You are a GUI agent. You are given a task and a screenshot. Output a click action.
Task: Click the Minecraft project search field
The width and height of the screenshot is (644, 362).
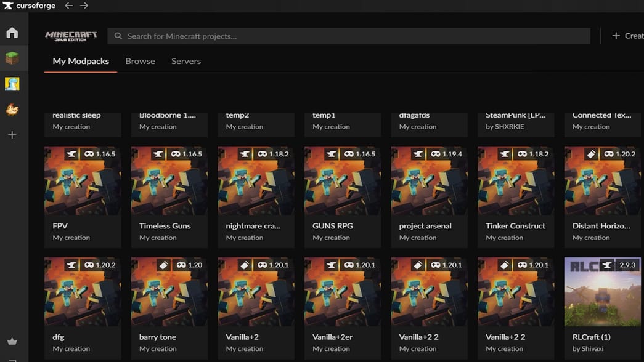point(345,36)
